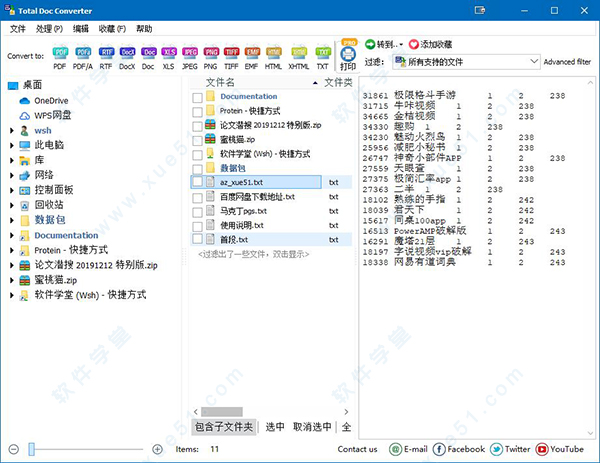
Task: Open the Twitter link icon
Action: (496, 449)
